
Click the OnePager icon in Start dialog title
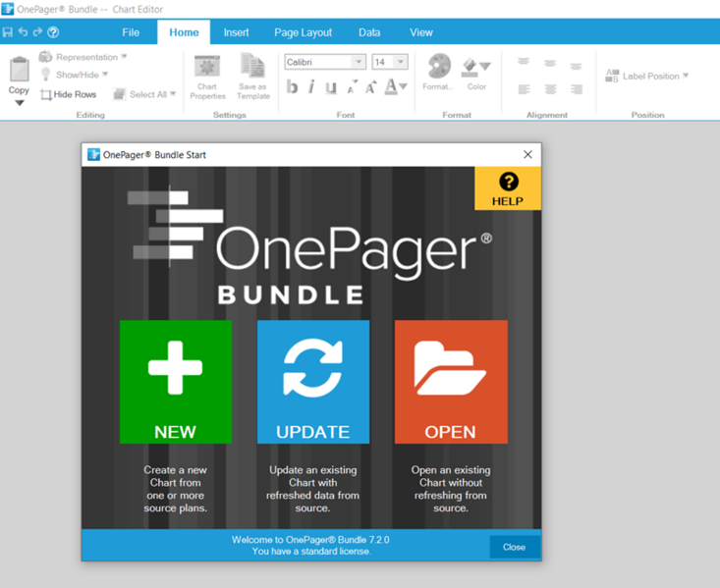[93, 155]
